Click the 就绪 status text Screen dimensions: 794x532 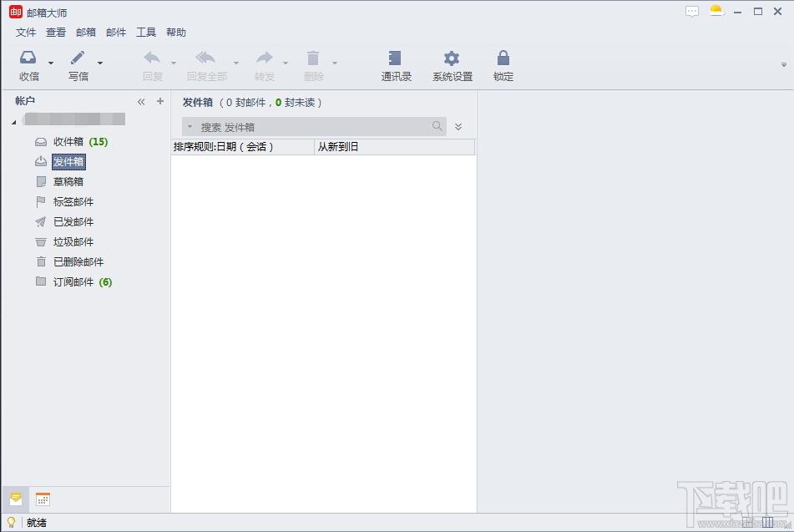point(37,522)
